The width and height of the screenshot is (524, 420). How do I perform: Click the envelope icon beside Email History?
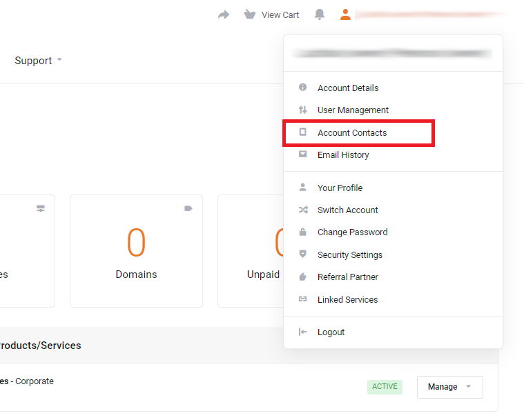point(303,154)
